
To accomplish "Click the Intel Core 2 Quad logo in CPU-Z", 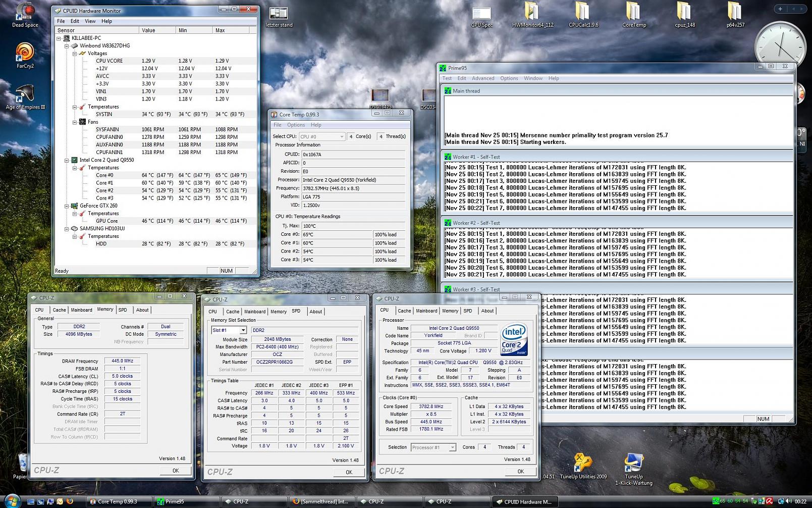I will [x=514, y=339].
